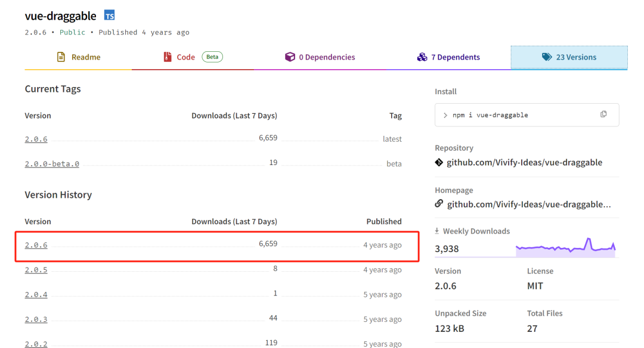644x348 pixels.
Task: Open the 2.0.0-beta.0 version link
Action: point(52,164)
